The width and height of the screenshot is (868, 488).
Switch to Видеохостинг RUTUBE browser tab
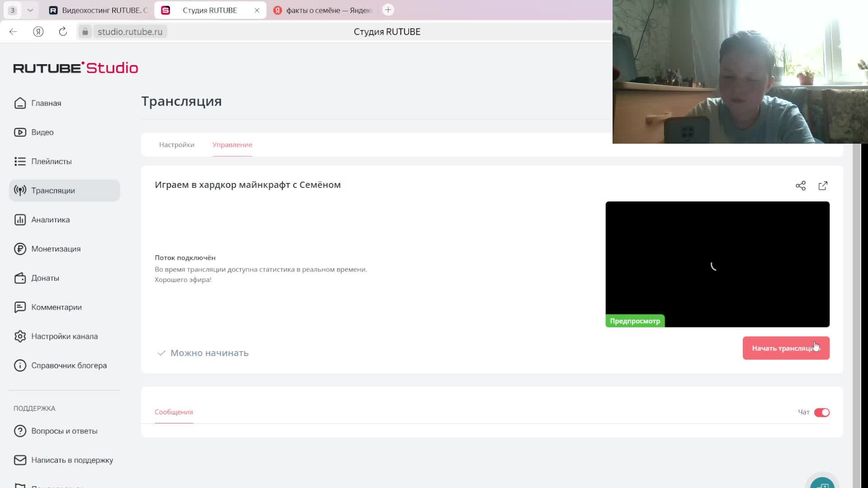99,10
